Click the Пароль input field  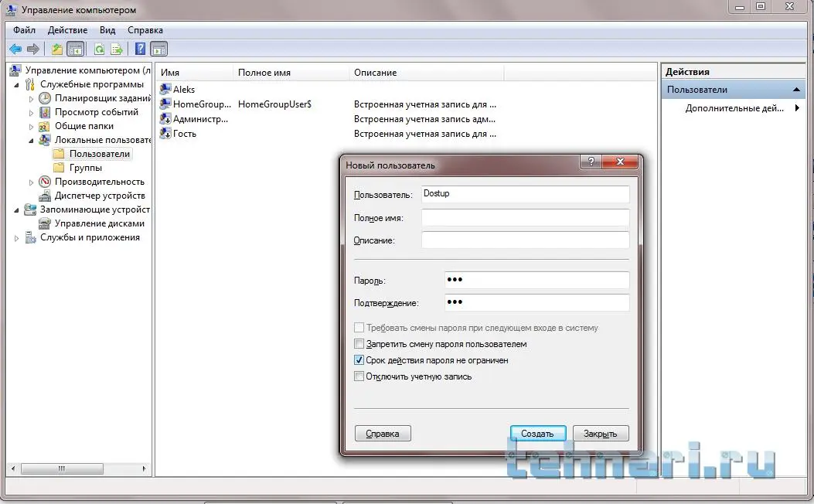click(536, 280)
